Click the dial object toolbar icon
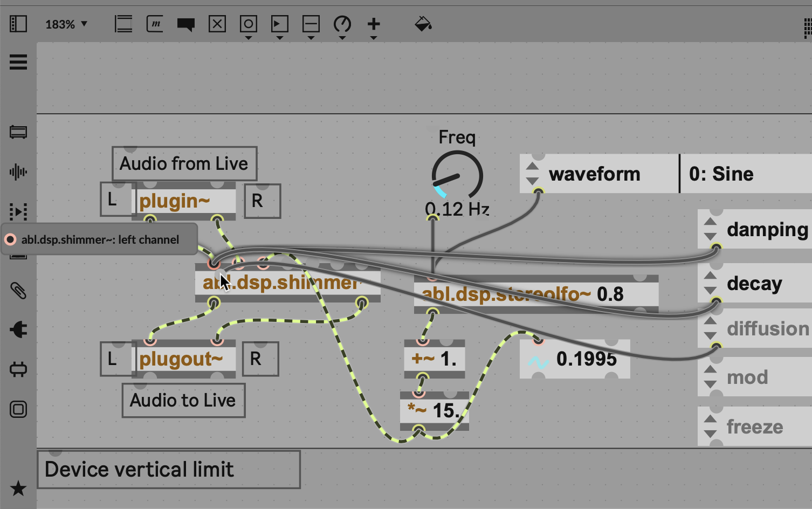Viewport: 812px width, 509px height. click(342, 24)
